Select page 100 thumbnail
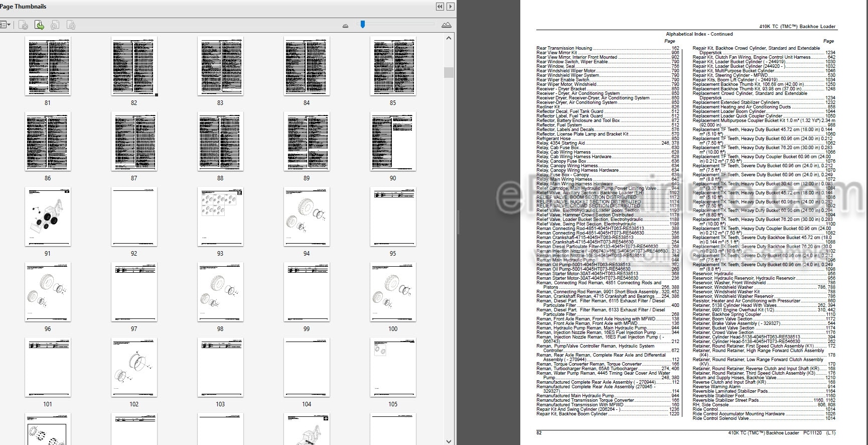This screenshot has height=445, width=868. [x=393, y=292]
